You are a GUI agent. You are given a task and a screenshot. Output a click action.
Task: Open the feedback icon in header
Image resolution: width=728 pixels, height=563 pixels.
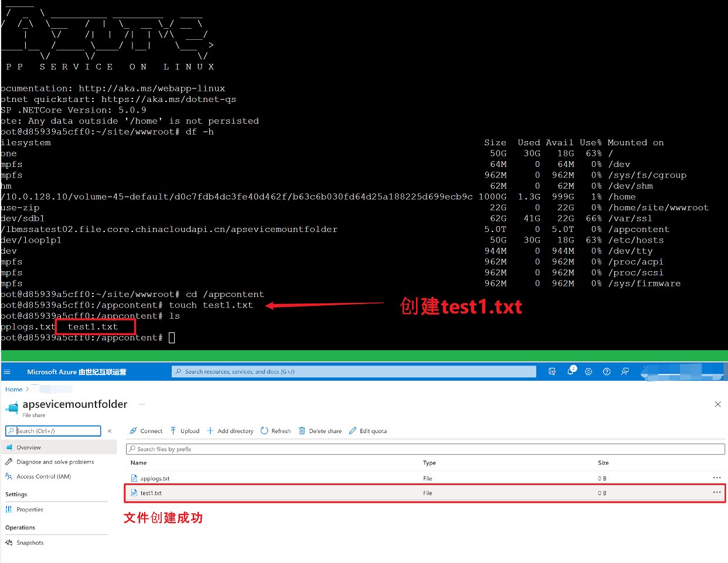coord(625,371)
